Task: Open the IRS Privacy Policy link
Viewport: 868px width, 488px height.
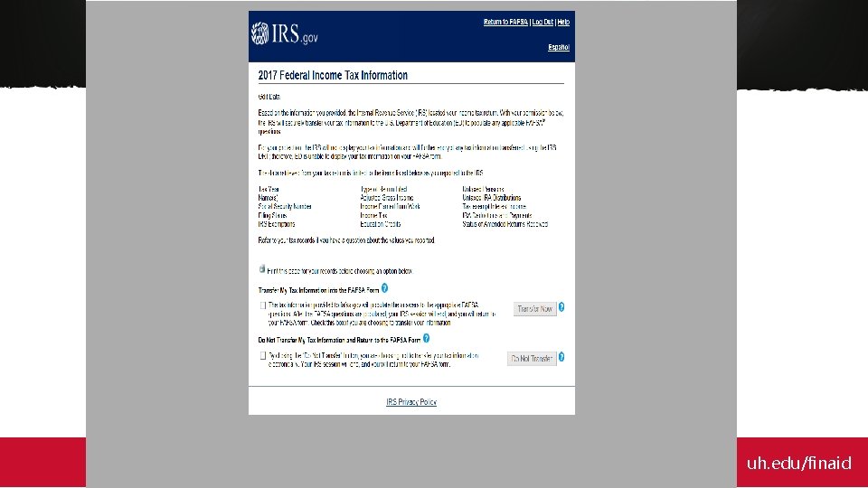Action: (x=411, y=402)
